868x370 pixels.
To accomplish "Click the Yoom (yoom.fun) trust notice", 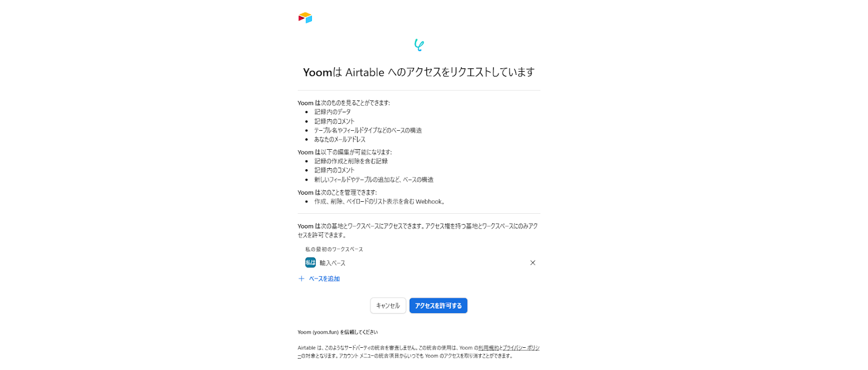I will (337, 332).
